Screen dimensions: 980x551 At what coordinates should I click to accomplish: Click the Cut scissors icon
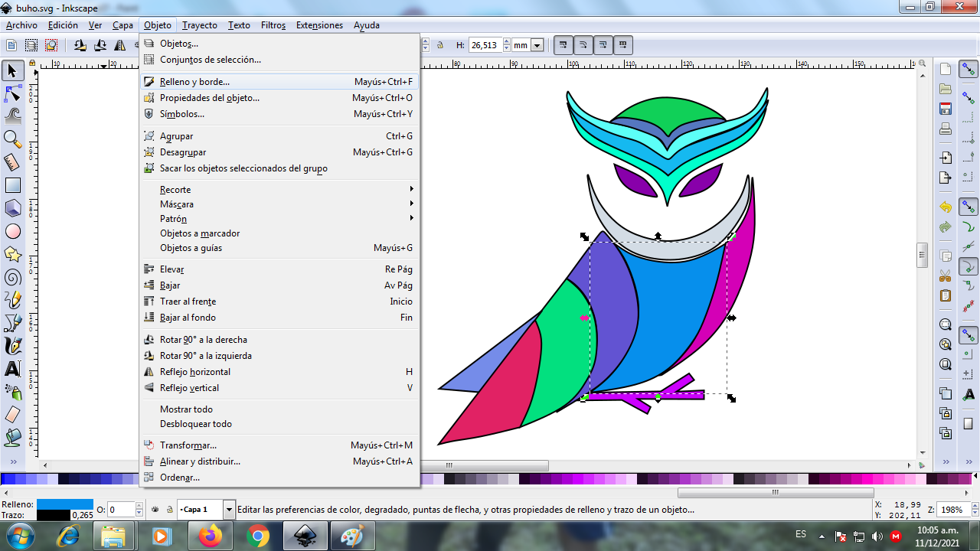pos(946,275)
